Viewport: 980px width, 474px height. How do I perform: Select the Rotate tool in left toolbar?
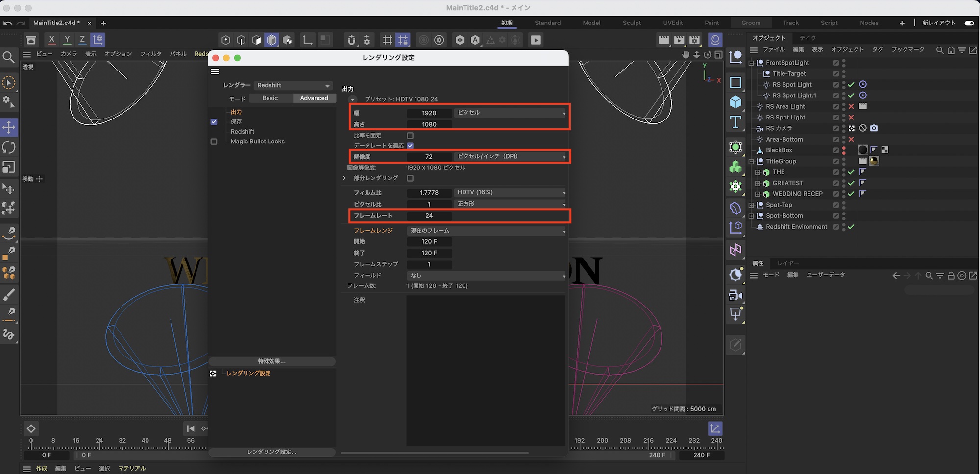9,147
